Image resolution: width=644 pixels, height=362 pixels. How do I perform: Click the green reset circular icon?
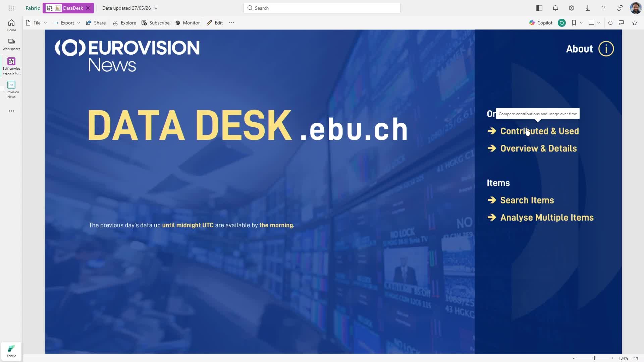[562, 23]
